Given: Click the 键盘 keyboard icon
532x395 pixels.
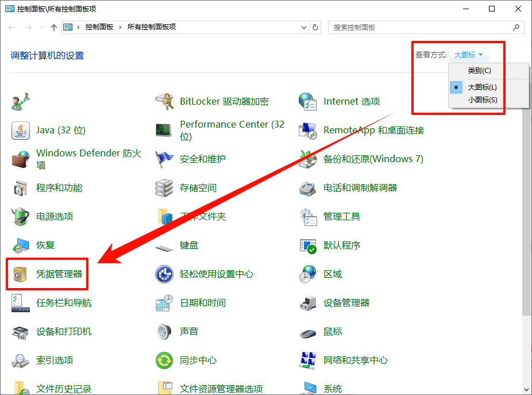Looking at the screenshot, I should click(164, 248).
